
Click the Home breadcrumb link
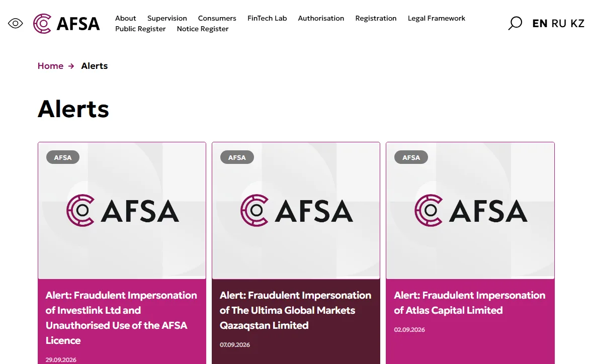[x=50, y=66]
